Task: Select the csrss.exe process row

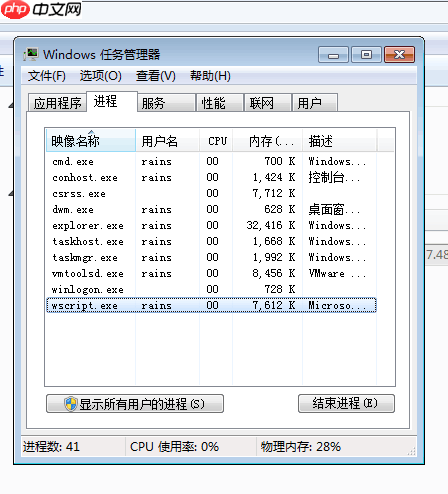Action: click(x=211, y=193)
